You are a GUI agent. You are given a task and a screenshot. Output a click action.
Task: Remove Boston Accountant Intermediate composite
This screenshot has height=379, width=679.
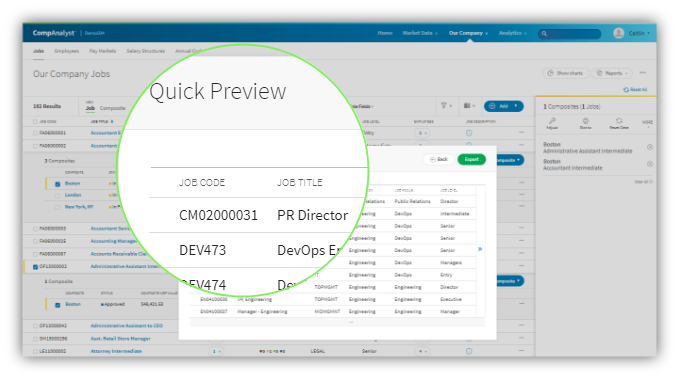[x=650, y=164]
